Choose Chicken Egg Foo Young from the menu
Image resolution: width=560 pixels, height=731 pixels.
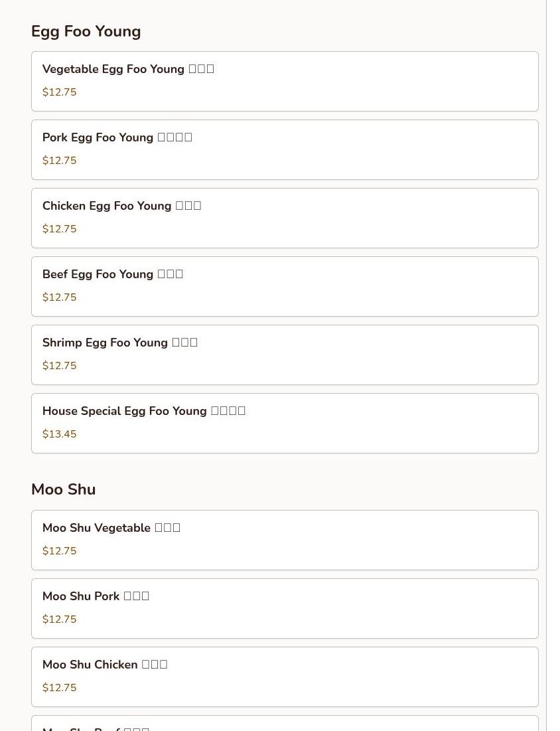[x=284, y=218]
